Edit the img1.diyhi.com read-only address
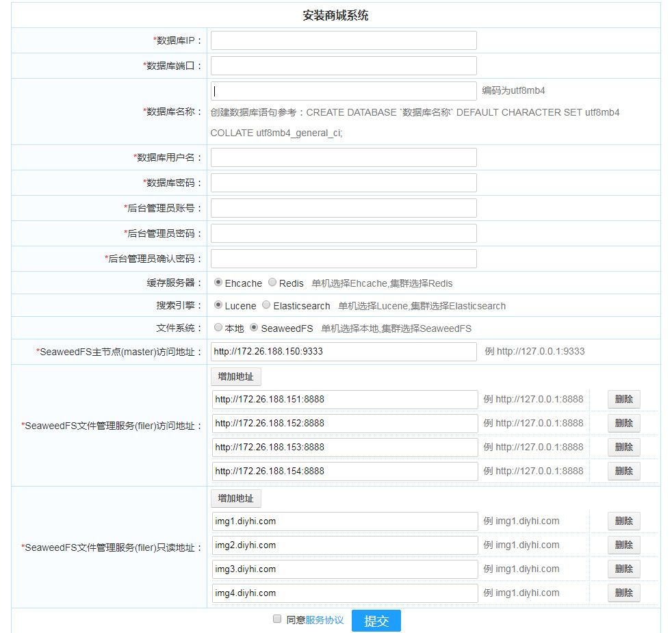 pos(345,521)
